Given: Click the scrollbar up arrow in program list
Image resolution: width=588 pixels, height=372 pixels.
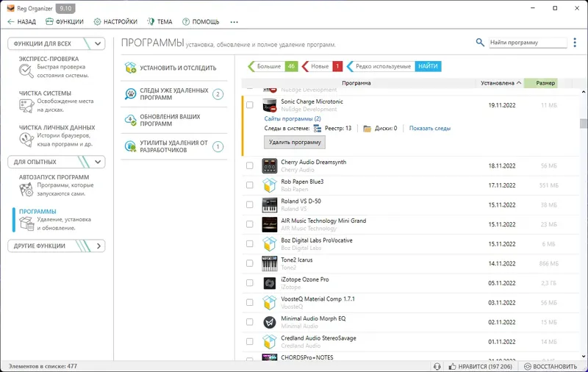Looking at the screenshot, I should pos(583,92).
